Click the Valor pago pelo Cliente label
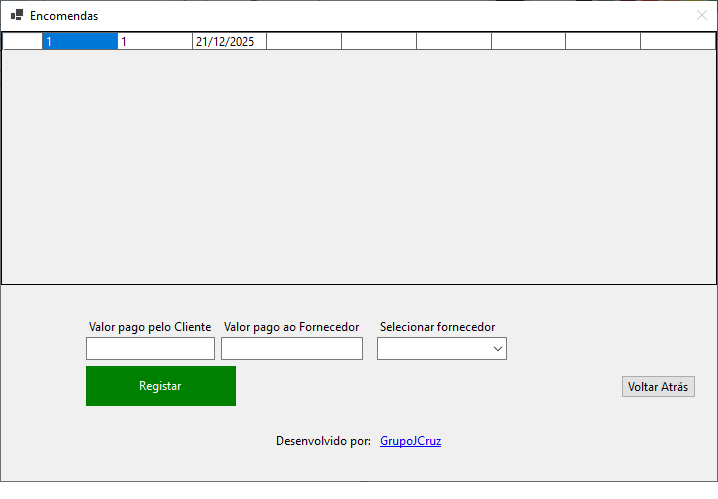 point(150,327)
